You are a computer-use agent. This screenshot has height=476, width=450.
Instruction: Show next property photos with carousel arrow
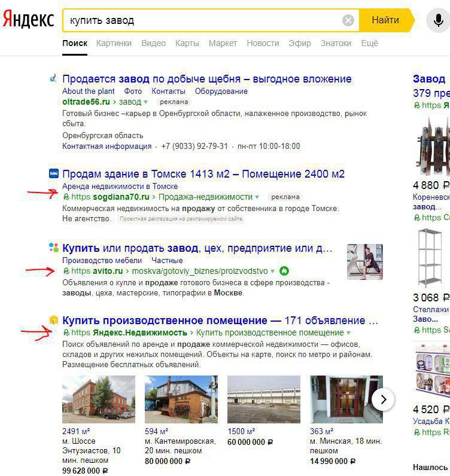383,399
